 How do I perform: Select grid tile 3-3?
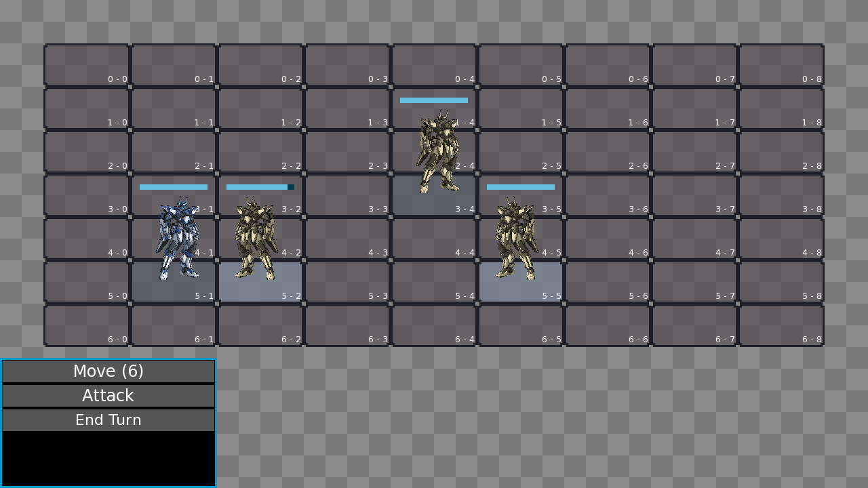pyautogui.click(x=347, y=195)
